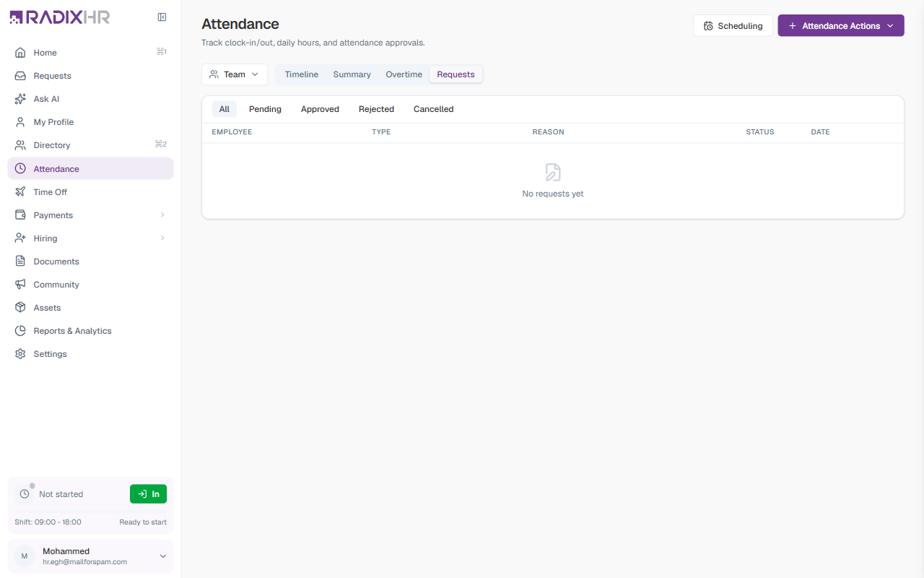
Task: Click the RadixHR logo
Action: (x=59, y=17)
